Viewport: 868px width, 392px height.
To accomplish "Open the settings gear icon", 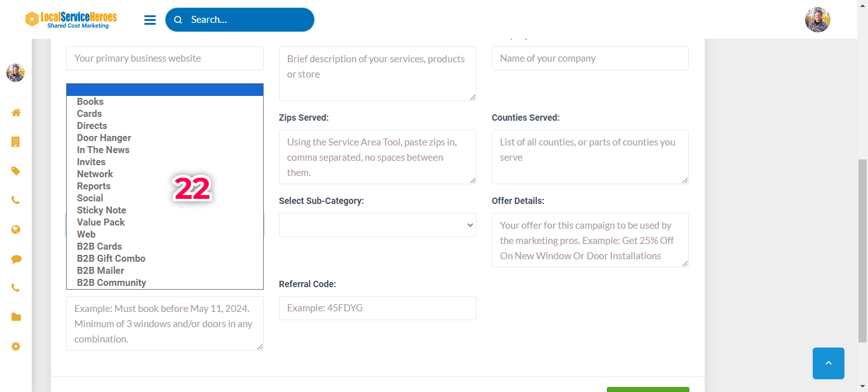I will (16, 346).
